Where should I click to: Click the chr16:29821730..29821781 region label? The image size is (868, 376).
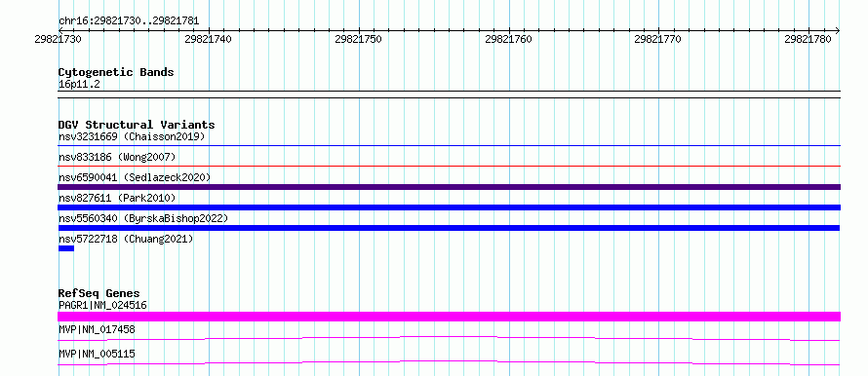pos(129,21)
